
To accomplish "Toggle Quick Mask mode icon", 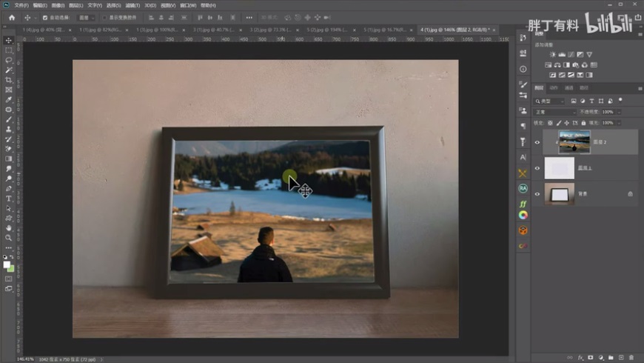I will pos(8,279).
